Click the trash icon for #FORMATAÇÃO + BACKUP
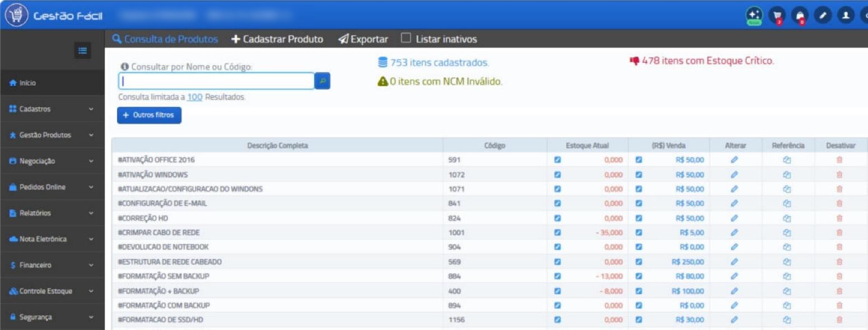868x330 pixels. tap(839, 291)
